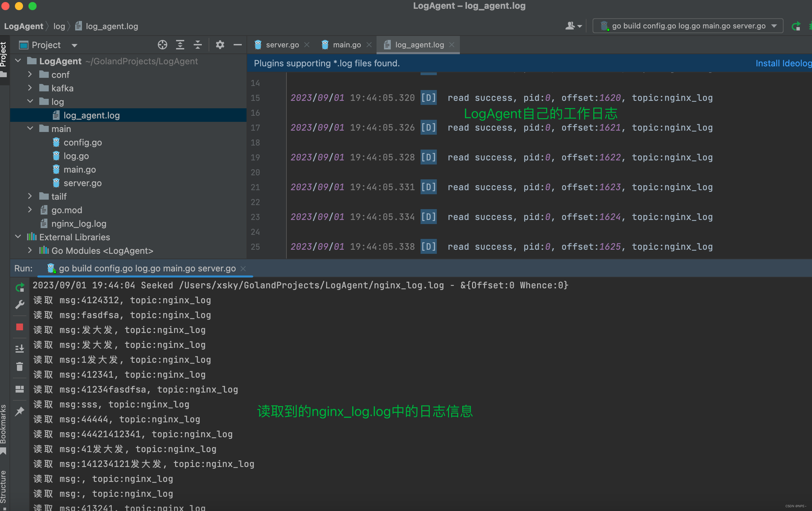
Task: Pin the Run tool window
Action: pyautogui.click(x=20, y=411)
